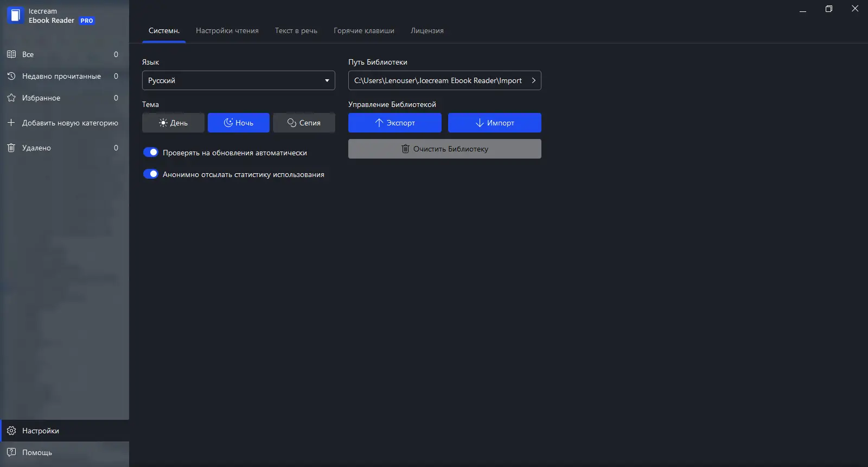Image resolution: width=868 pixels, height=467 pixels.
Task: Click Помощь in the sidebar
Action: 65,452
